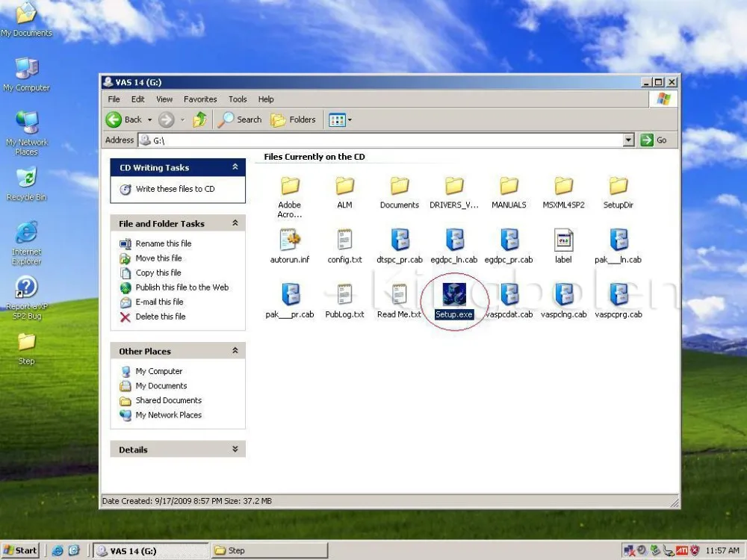This screenshot has height=560, width=747.
Task: Open the Edit menu
Action: point(137,99)
